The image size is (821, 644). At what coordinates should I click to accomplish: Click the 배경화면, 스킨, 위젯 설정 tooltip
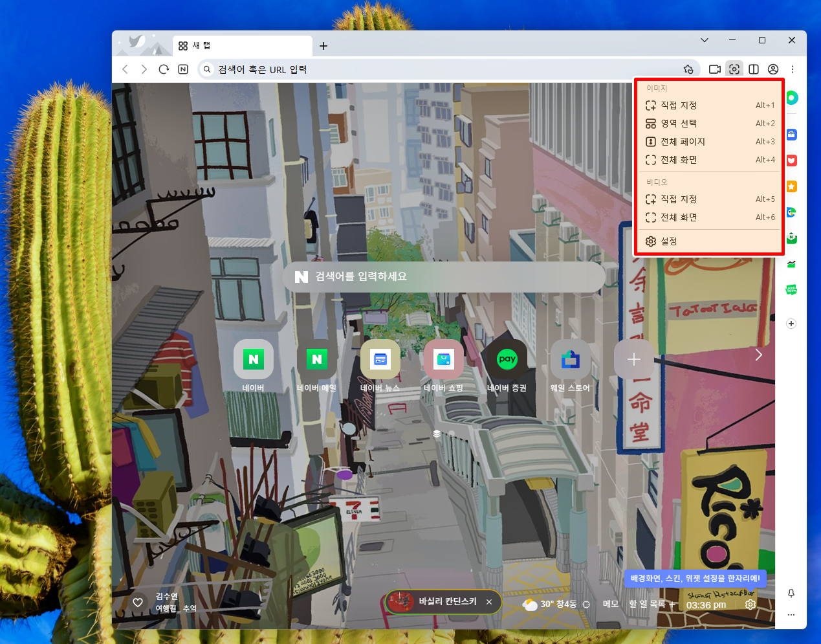coord(695,579)
